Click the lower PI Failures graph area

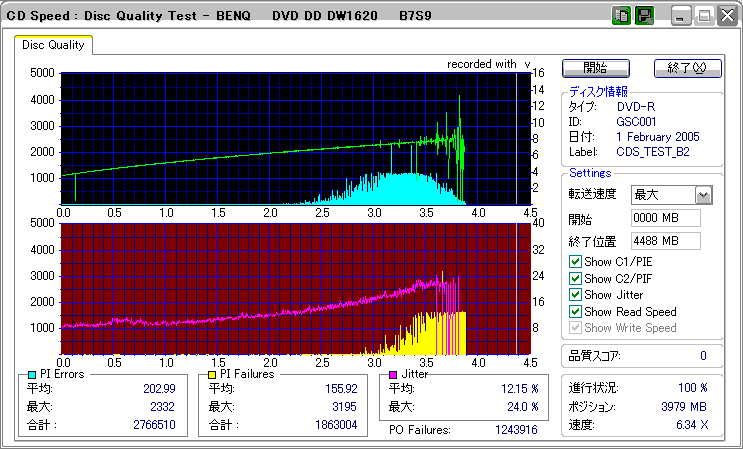(x=296, y=288)
